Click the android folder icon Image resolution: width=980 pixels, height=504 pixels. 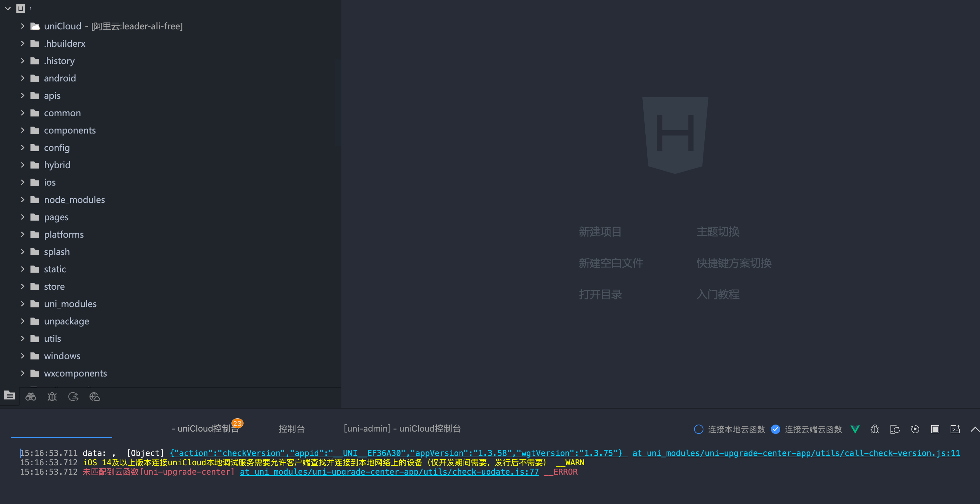pyautogui.click(x=35, y=78)
